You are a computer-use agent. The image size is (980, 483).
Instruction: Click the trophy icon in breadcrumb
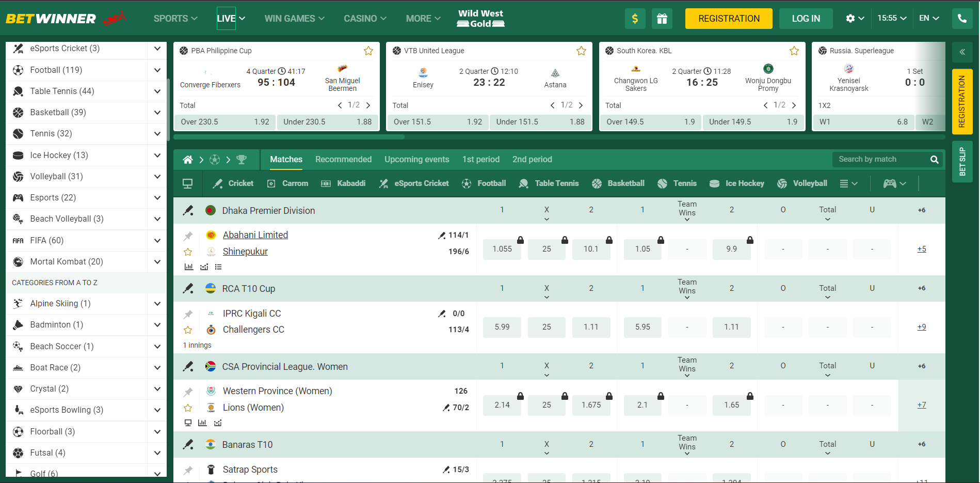coord(242,160)
